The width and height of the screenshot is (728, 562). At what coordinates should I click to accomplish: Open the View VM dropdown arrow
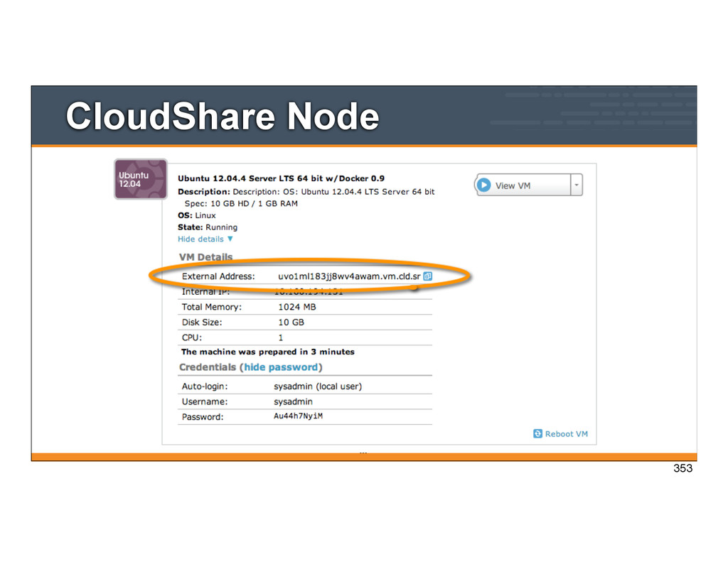577,185
